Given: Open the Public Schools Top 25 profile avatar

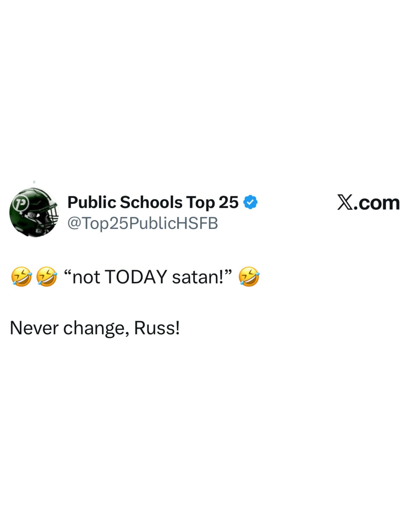Looking at the screenshot, I should coord(34,212).
